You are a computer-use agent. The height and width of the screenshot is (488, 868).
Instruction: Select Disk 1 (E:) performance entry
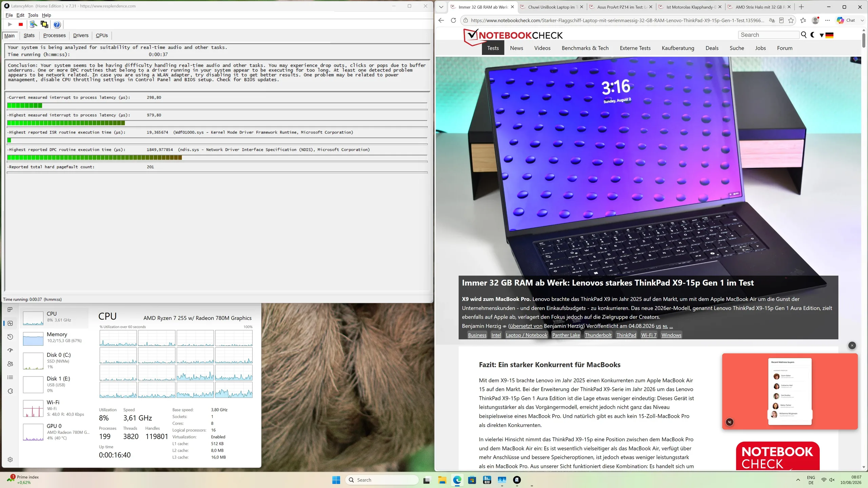pos(54,384)
